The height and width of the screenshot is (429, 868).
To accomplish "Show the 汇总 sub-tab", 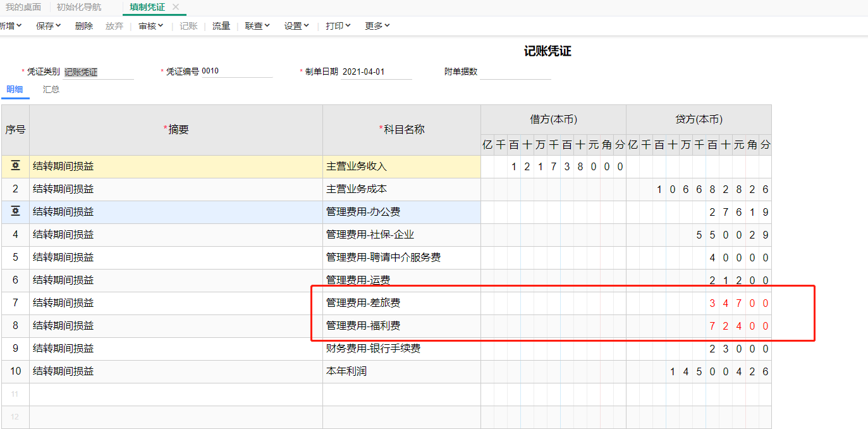I will click(51, 89).
